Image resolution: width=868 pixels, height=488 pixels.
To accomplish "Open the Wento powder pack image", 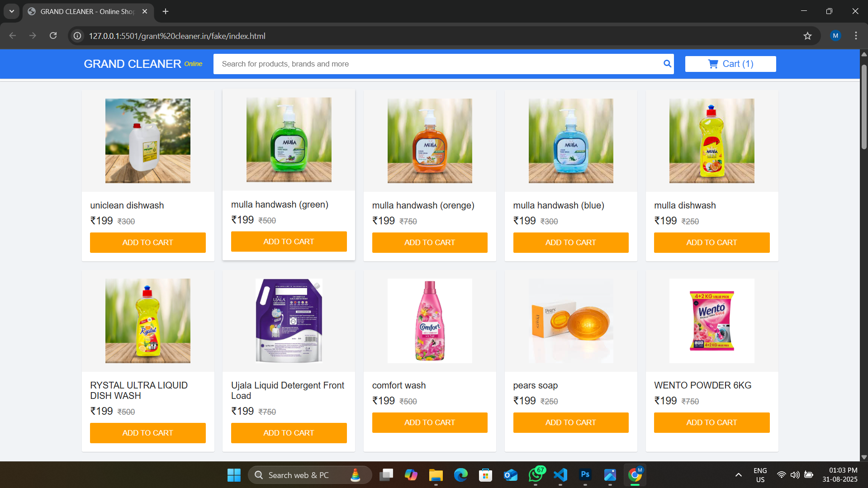I will click(712, 321).
